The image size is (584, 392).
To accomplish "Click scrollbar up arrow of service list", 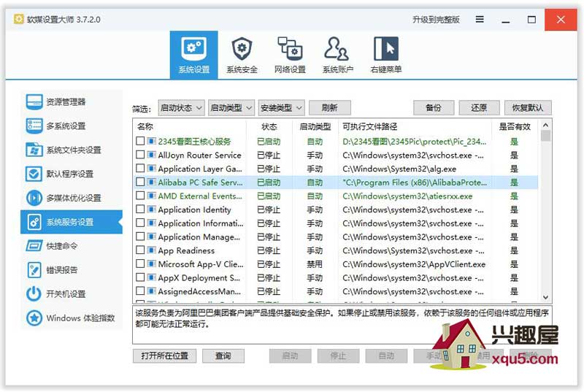I will click(x=545, y=125).
